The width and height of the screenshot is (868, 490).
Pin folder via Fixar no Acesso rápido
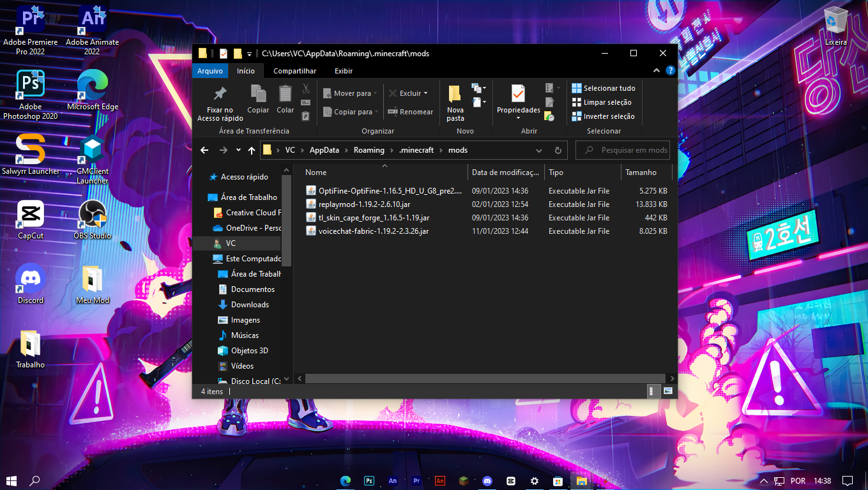pos(220,102)
